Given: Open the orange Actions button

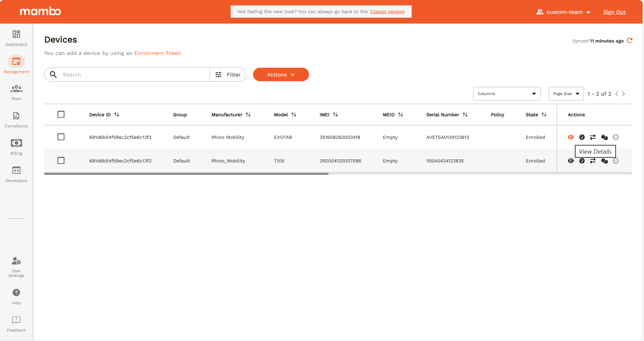Looking at the screenshot, I should click(281, 74).
